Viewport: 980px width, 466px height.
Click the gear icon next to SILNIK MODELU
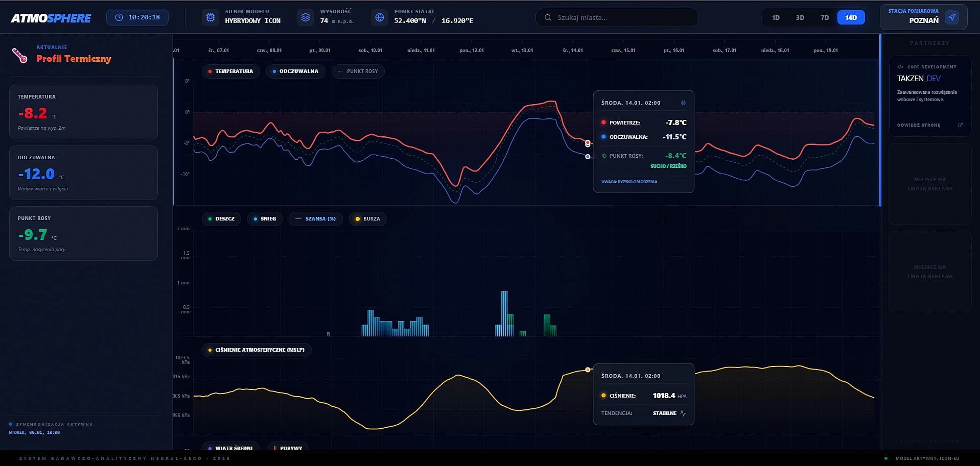tap(209, 17)
